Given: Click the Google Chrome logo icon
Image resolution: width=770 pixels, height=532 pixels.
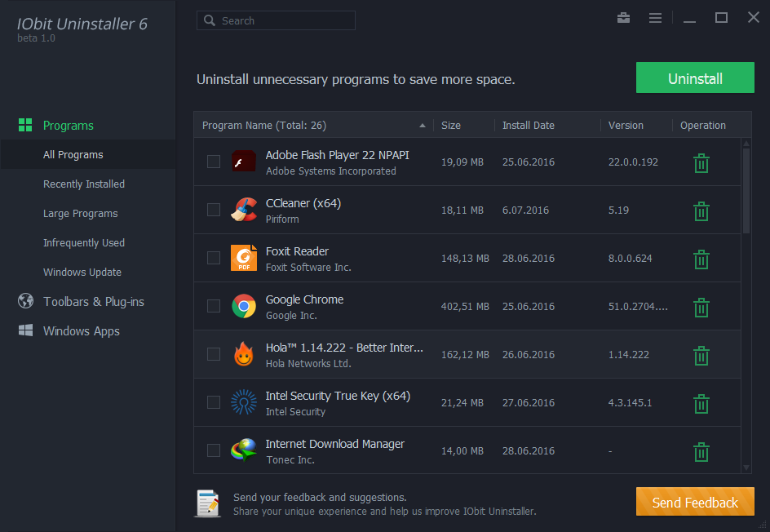Looking at the screenshot, I should (x=244, y=306).
